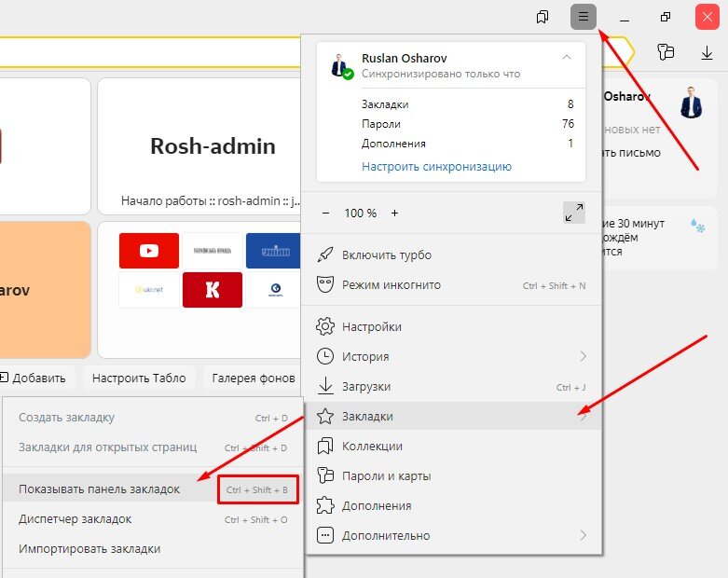
Task: Open the blue trident site thumbnail
Action: [274, 251]
